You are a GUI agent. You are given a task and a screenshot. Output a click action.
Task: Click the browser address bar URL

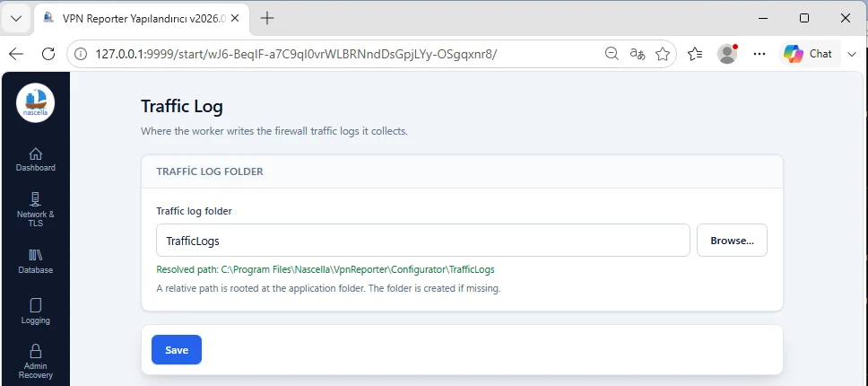pos(296,54)
